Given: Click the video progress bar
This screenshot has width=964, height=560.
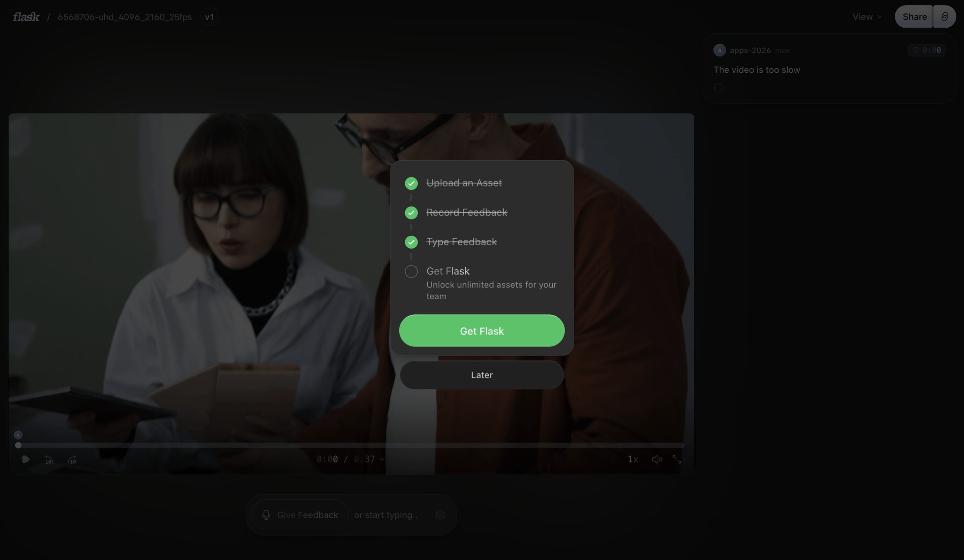Looking at the screenshot, I should tap(351, 445).
